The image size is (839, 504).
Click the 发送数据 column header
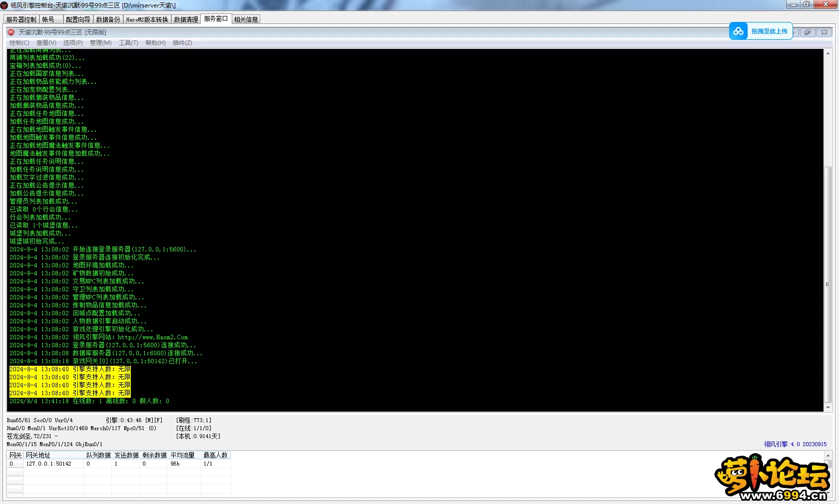pos(126,455)
